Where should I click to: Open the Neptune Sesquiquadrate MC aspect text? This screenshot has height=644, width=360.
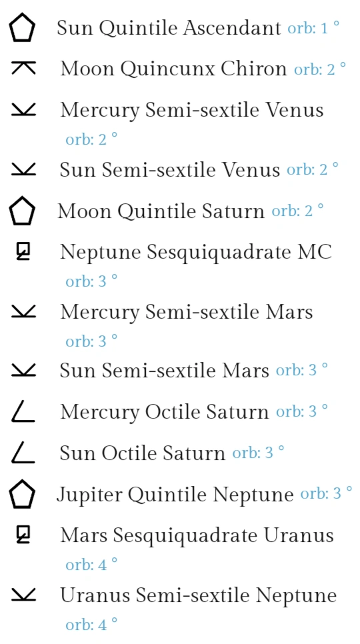click(x=196, y=252)
